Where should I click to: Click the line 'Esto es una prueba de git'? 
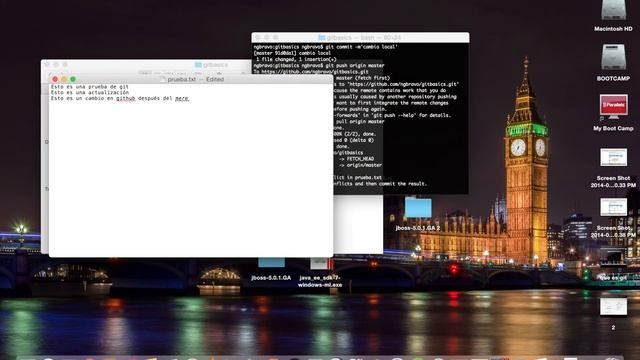click(x=90, y=87)
